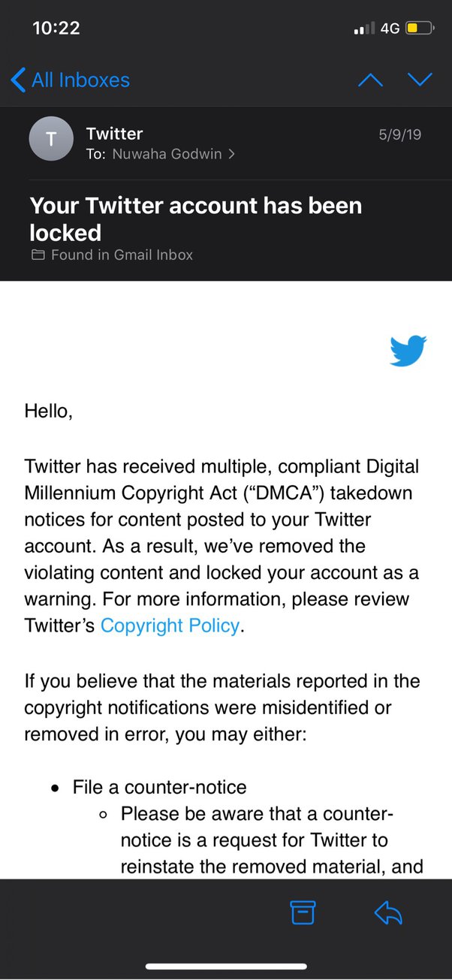This screenshot has width=452, height=980.
Task: Tap the Twitter bird logo in the email
Action: [408, 350]
